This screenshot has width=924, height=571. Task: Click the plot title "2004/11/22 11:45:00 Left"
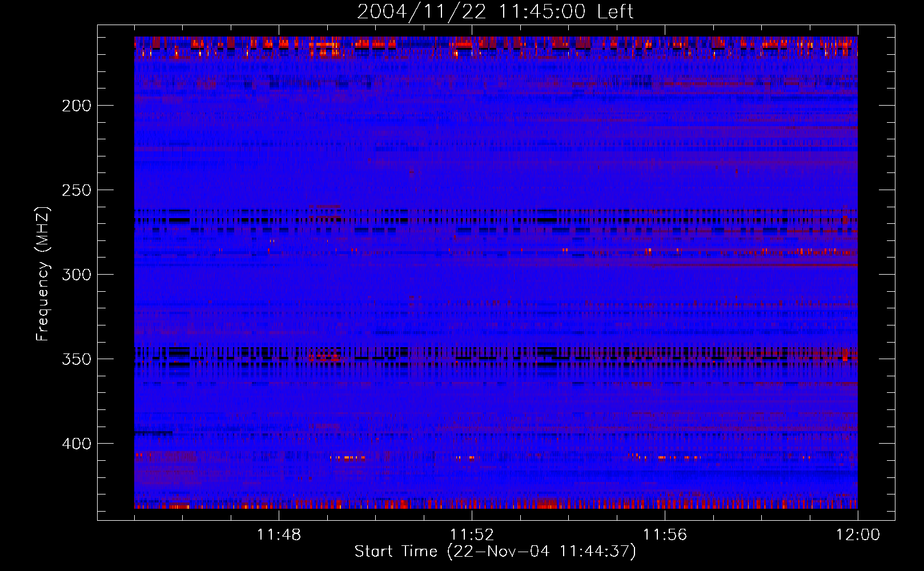point(495,11)
